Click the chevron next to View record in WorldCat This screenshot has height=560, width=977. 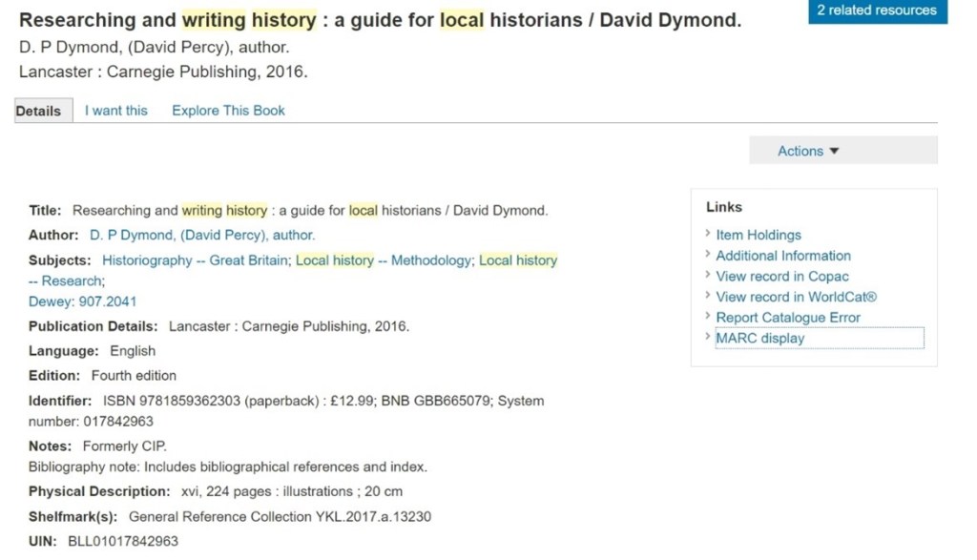[x=708, y=296]
